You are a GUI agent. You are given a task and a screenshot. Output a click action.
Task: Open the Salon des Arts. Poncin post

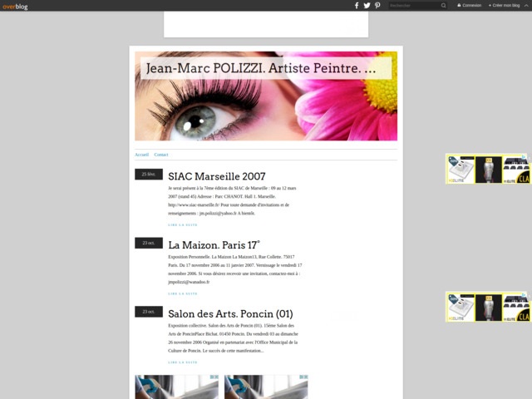point(231,314)
